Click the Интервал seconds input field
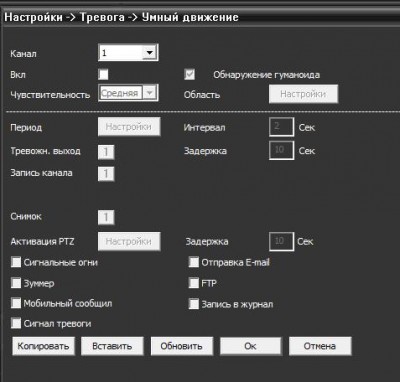Image resolution: width=400 pixels, height=382 pixels. 281,127
